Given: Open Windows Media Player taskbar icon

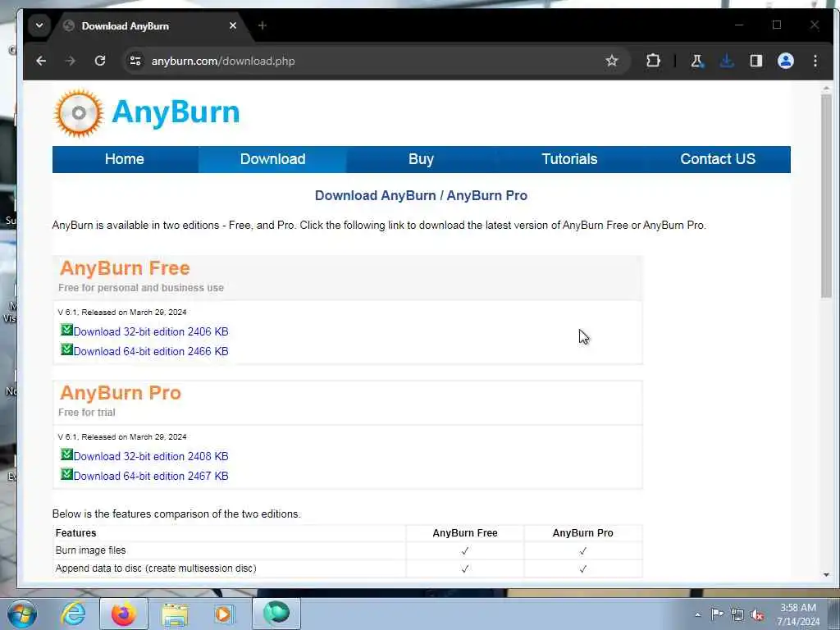Looking at the screenshot, I should click(223, 614).
